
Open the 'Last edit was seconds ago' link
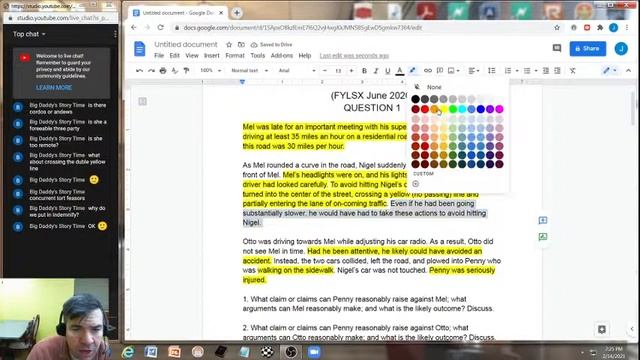(x=354, y=56)
